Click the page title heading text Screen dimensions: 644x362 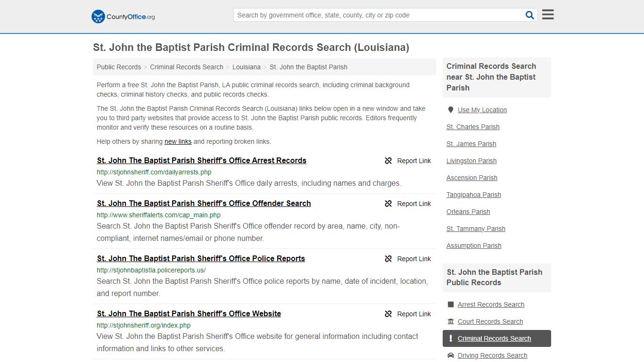251,48
